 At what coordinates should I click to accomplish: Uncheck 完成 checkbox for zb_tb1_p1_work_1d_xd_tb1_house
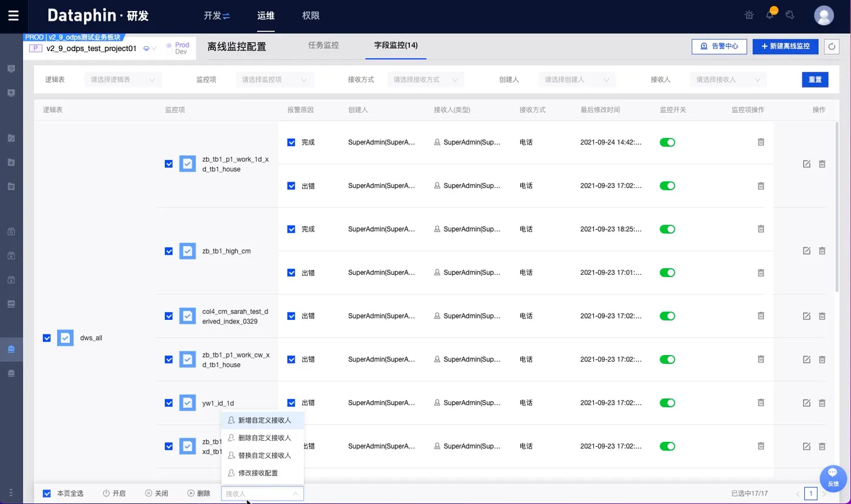pos(291,142)
